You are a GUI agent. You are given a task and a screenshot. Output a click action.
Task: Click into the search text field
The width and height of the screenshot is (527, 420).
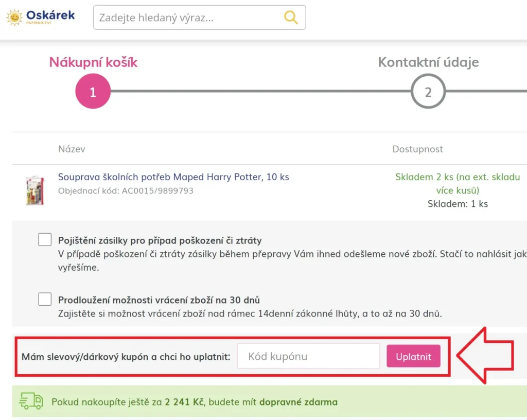tap(188, 17)
